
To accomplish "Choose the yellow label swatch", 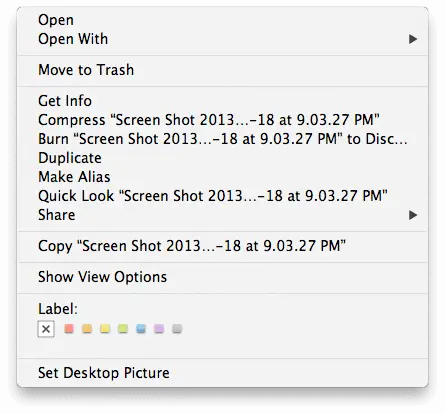I will pyautogui.click(x=105, y=329).
